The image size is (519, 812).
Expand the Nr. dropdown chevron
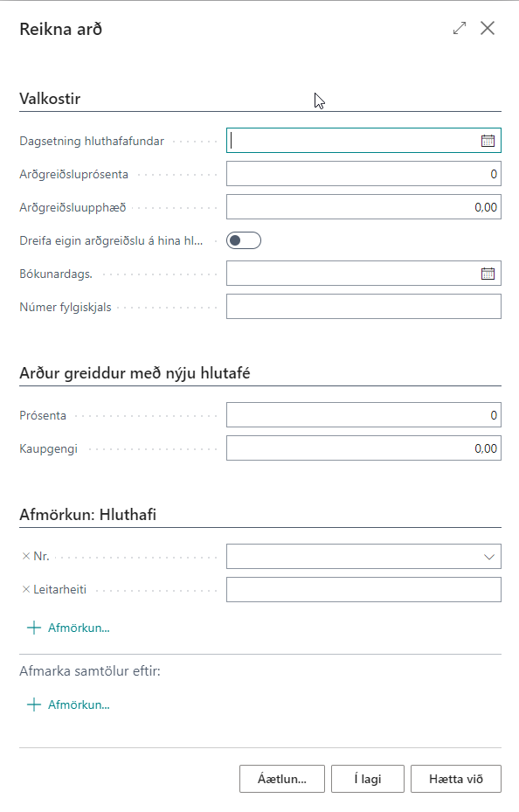pos(488,558)
